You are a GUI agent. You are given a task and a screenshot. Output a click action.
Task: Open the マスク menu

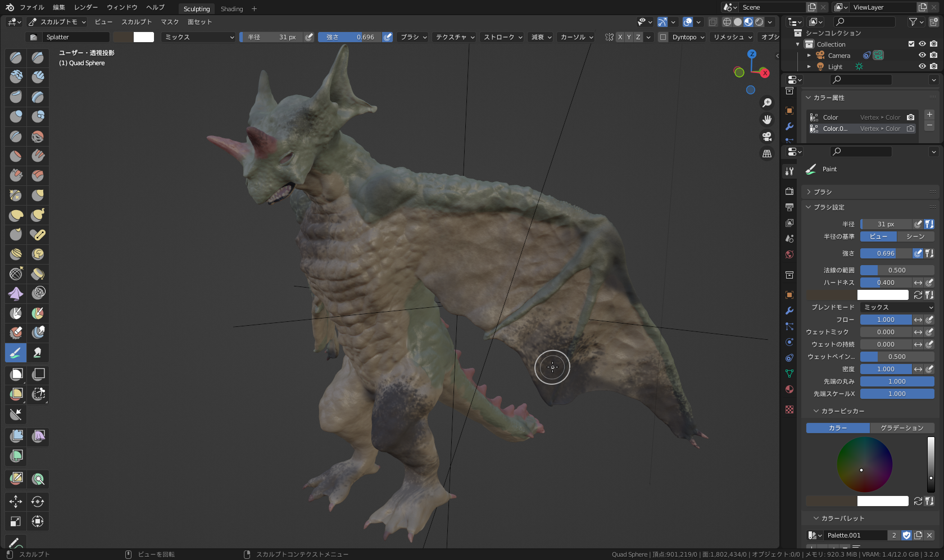click(170, 22)
